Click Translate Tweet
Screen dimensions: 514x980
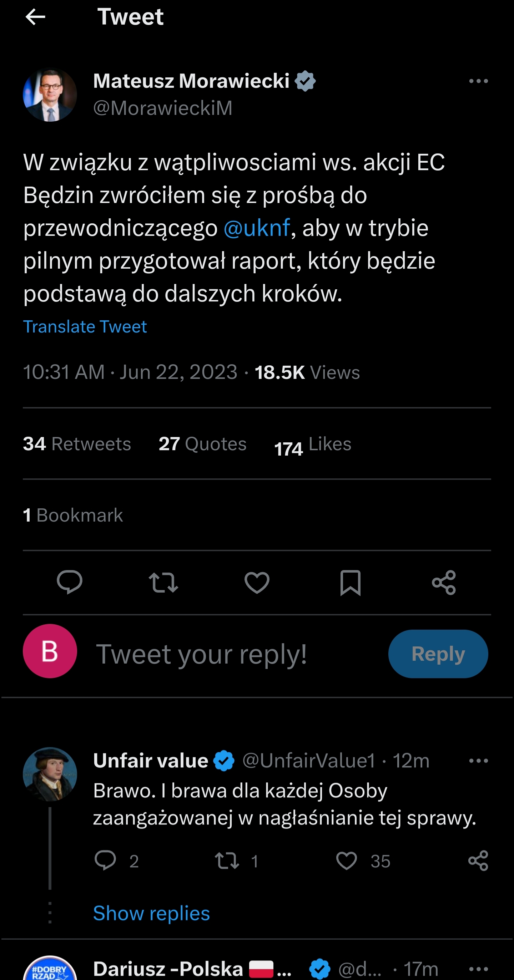point(85,326)
